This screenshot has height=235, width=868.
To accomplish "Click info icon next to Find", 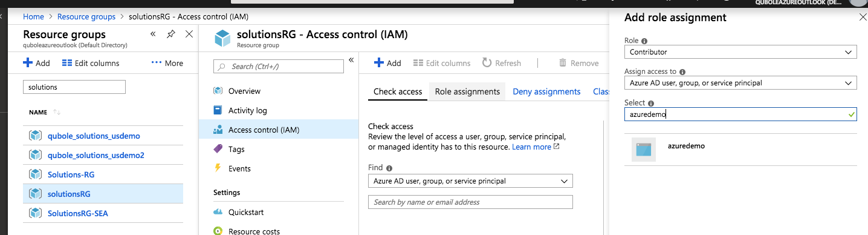I will pyautogui.click(x=389, y=168).
